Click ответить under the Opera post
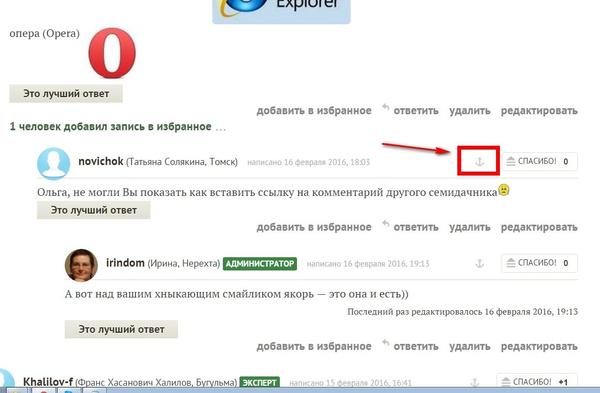The width and height of the screenshot is (600, 393). click(416, 111)
